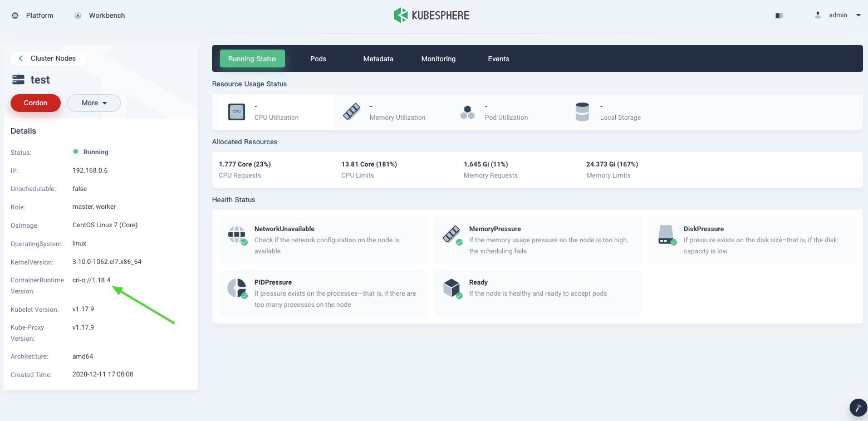Click the Health Status heading
The height and width of the screenshot is (421, 868).
click(x=234, y=200)
